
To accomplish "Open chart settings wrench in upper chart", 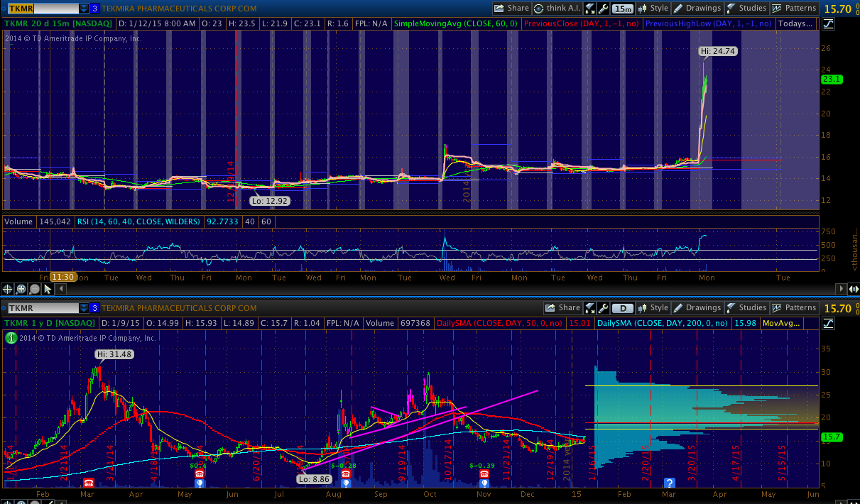I will click(603, 9).
